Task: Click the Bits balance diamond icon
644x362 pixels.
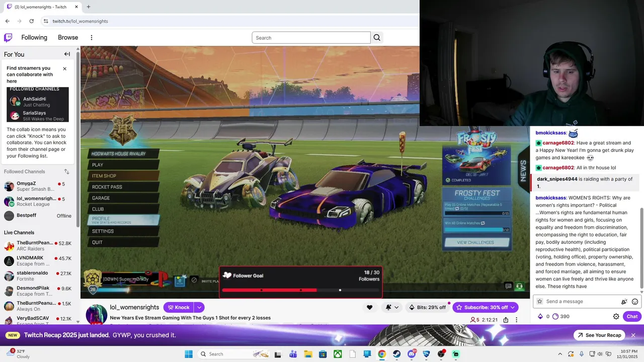Action: point(540,316)
